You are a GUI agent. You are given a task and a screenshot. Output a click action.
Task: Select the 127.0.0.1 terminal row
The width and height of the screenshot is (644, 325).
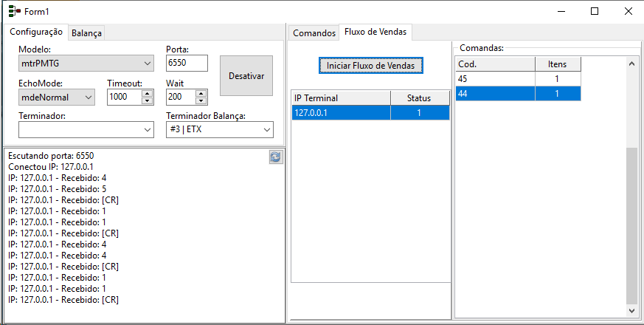coord(370,113)
